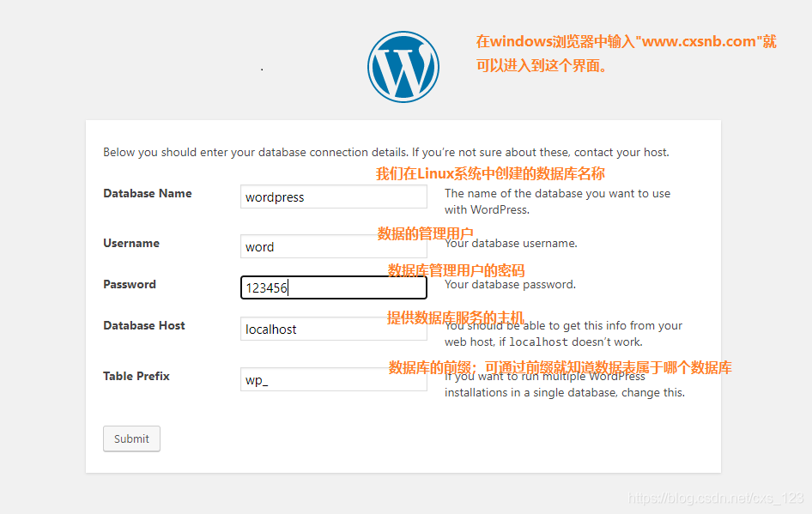The height and width of the screenshot is (514, 812).
Task: Edit the Database Host field with localhost
Action: (334, 329)
